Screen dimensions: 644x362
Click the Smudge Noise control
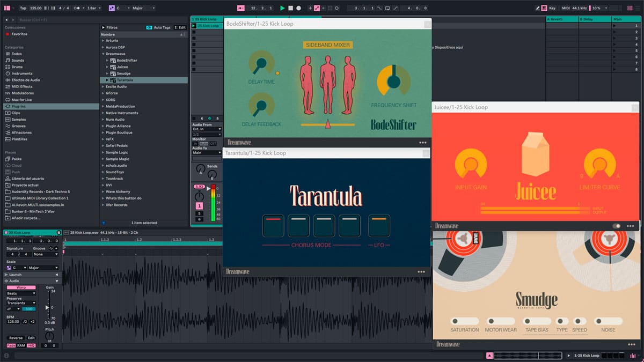click(x=609, y=321)
